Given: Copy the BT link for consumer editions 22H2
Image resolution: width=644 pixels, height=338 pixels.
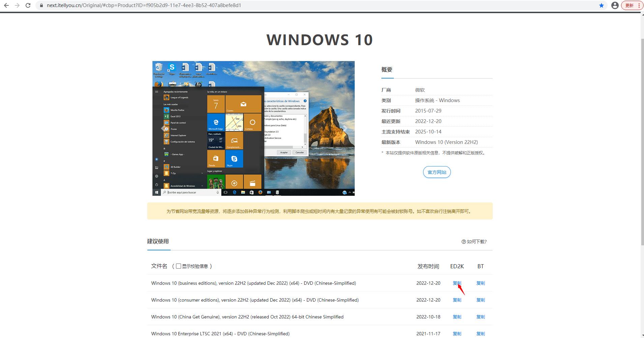Looking at the screenshot, I should tap(480, 300).
